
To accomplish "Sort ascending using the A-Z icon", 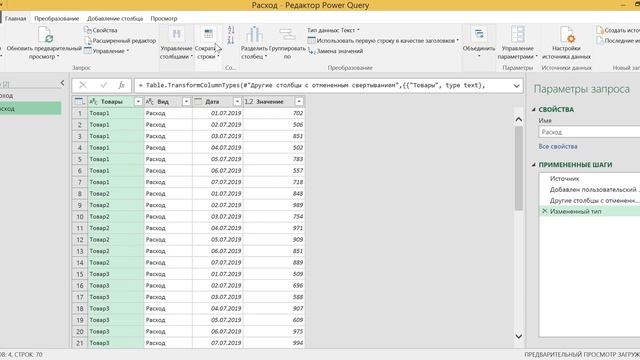I will 231,30.
